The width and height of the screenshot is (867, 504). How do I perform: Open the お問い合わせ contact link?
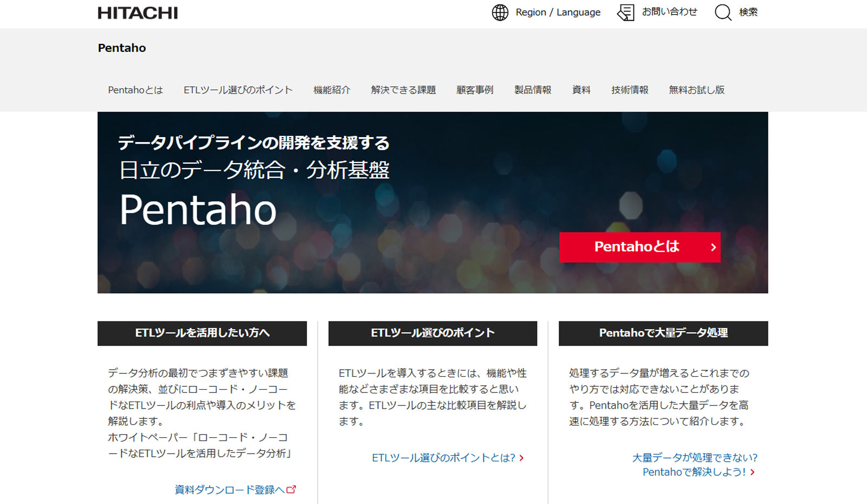pos(670,12)
